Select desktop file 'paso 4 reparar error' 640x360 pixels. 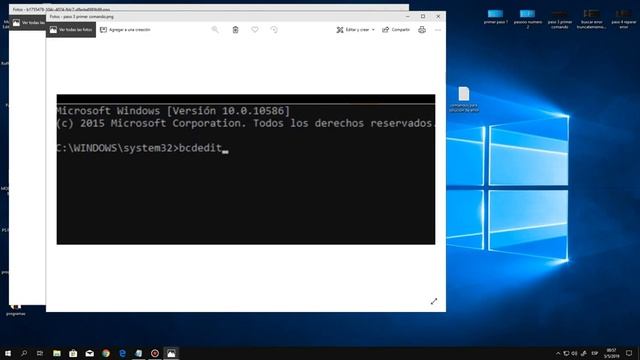pyautogui.click(x=624, y=19)
